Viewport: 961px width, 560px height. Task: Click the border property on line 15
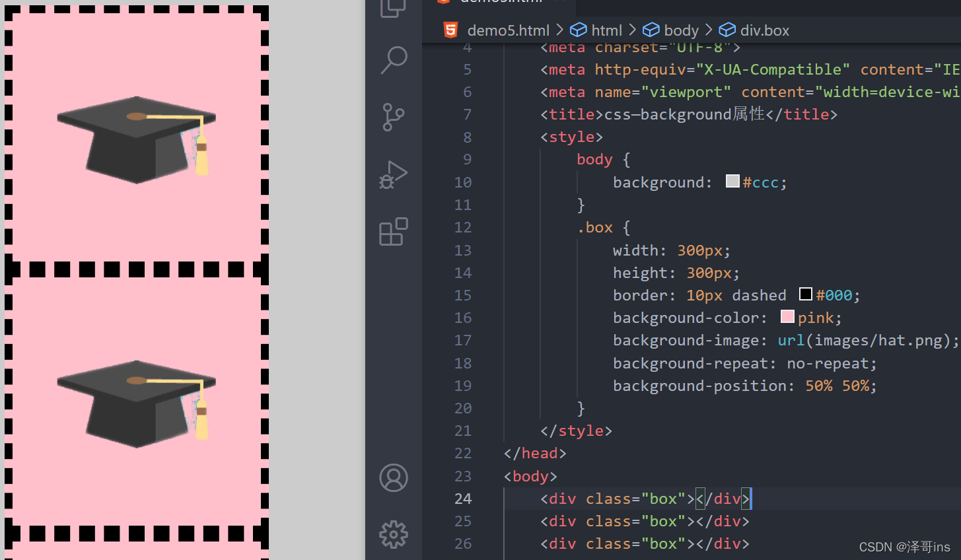(736, 295)
